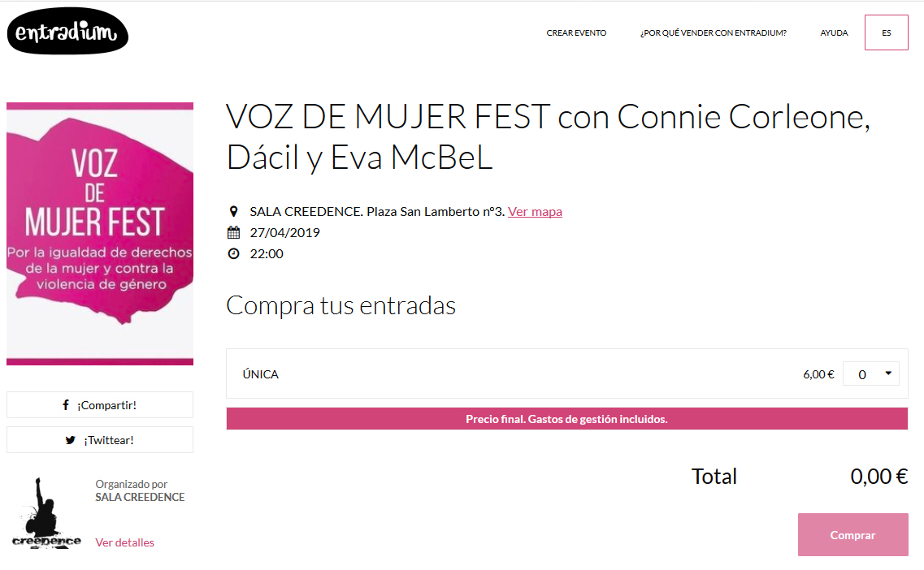Screen dimensions: 924x570
Task: Open the ES language selector
Action: tap(886, 33)
